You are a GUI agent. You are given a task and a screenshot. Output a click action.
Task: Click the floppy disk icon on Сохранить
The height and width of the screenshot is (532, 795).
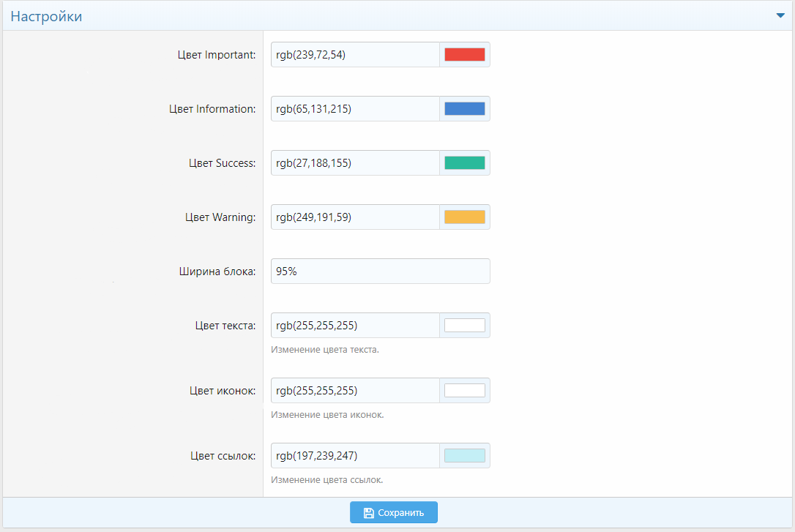click(369, 513)
